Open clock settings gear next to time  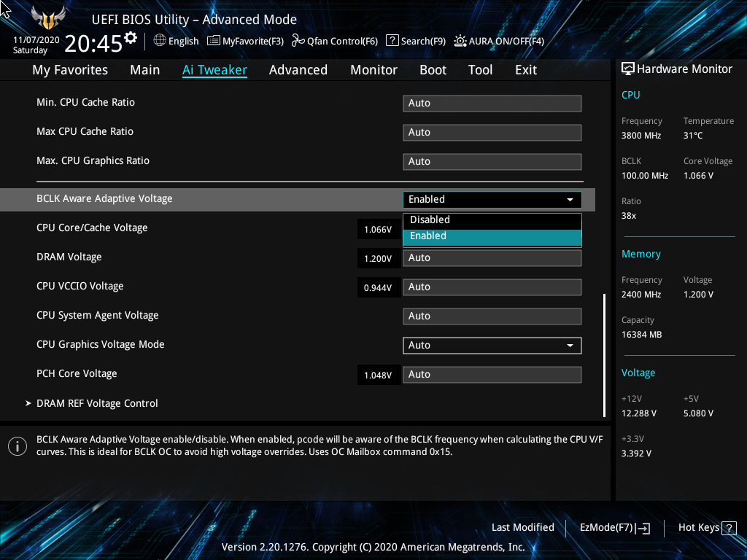(131, 38)
